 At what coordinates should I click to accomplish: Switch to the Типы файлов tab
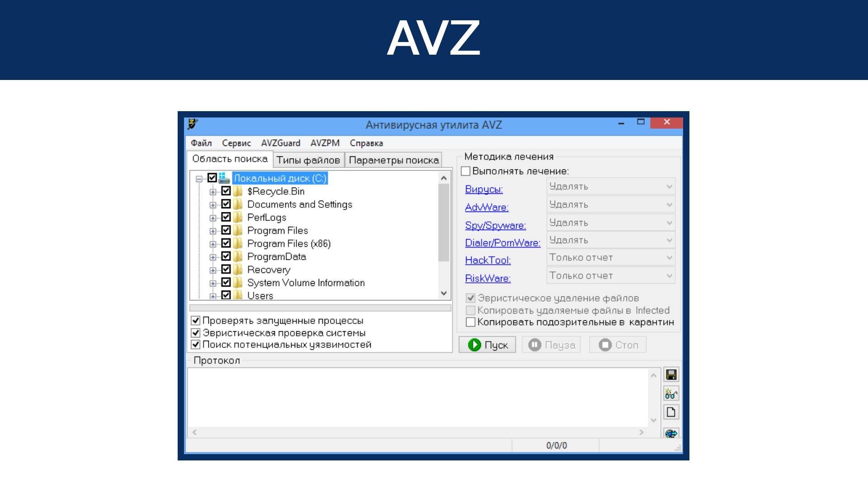[308, 160]
